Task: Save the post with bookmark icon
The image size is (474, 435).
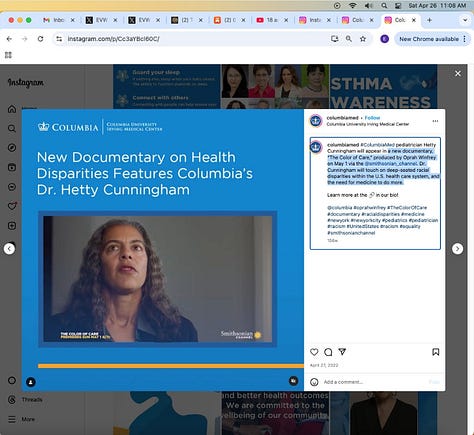Action: 436,352
